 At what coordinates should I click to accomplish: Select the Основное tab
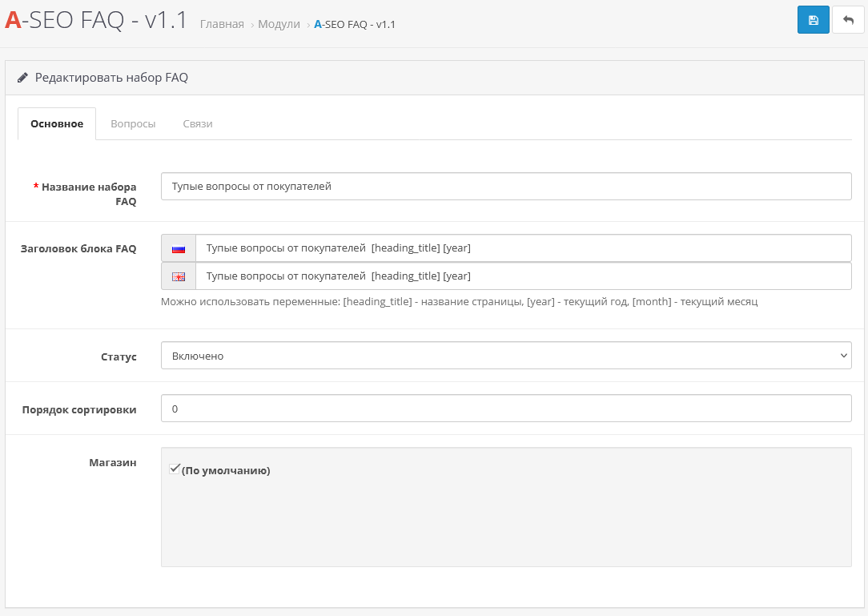[x=57, y=124]
